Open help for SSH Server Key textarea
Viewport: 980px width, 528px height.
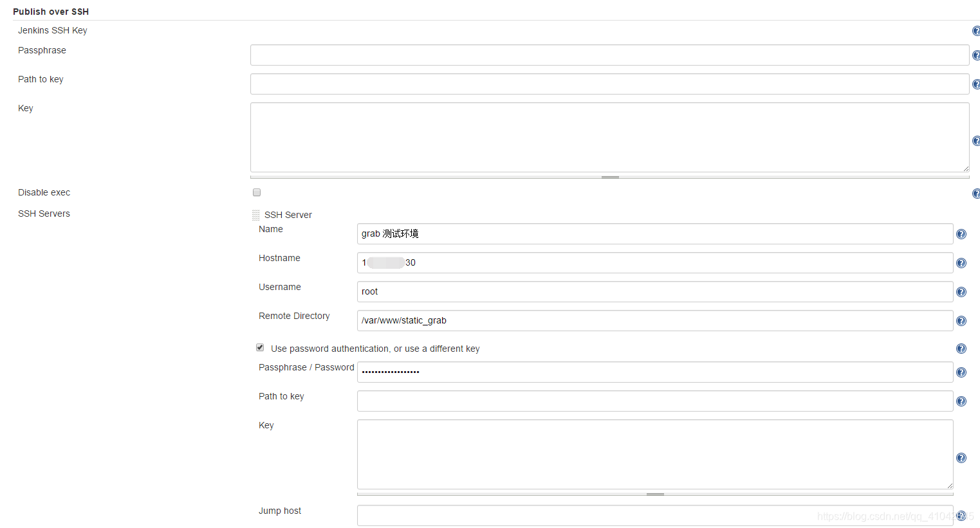pyautogui.click(x=961, y=458)
